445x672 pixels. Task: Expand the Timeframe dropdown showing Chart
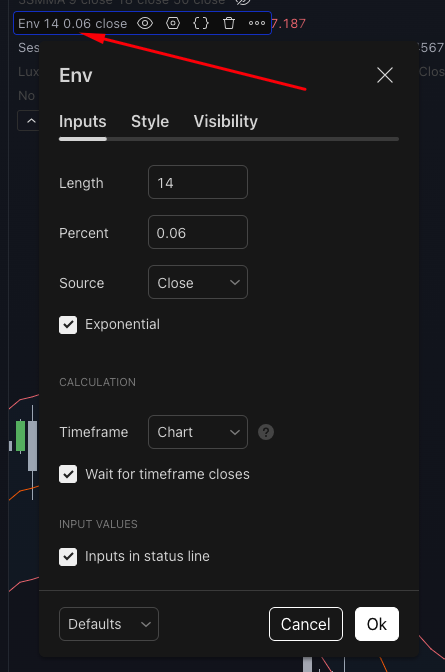click(198, 432)
